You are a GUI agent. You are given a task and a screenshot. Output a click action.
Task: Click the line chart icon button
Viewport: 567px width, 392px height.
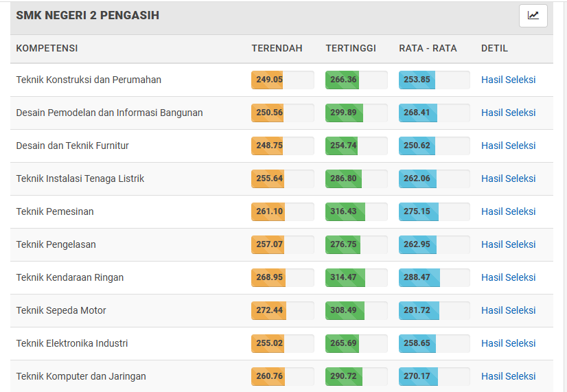tap(533, 16)
